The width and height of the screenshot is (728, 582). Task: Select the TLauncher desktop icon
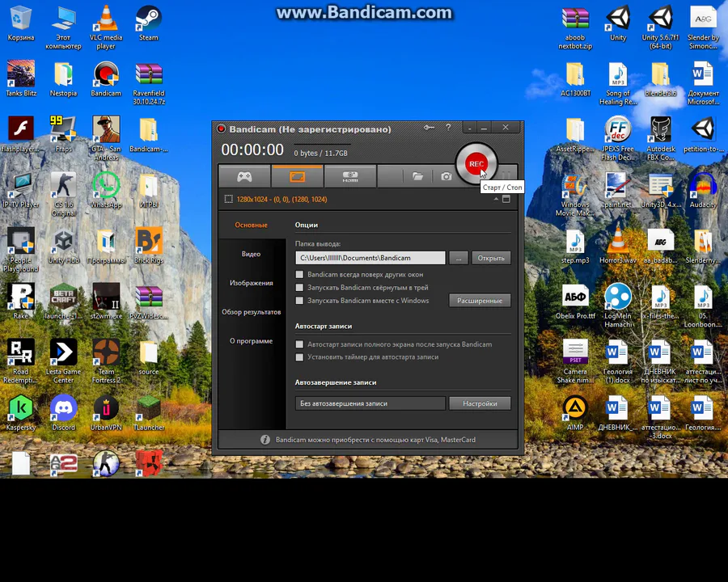[x=149, y=412]
